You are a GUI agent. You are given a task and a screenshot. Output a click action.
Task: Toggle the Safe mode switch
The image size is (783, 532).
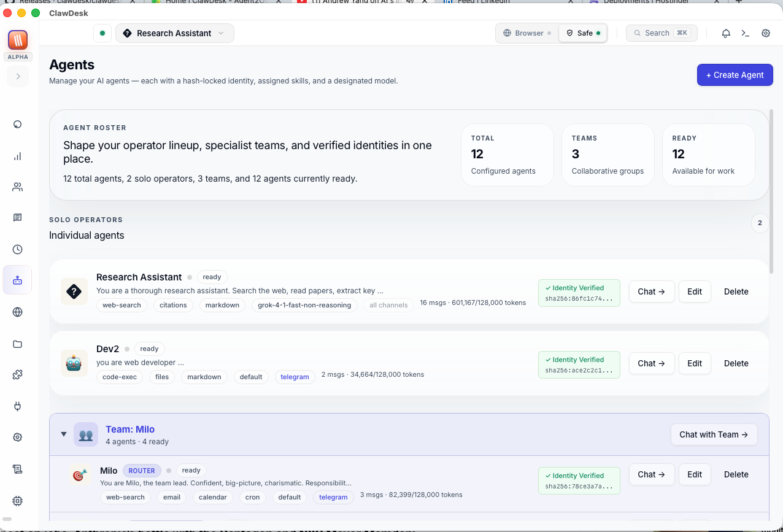(x=583, y=33)
